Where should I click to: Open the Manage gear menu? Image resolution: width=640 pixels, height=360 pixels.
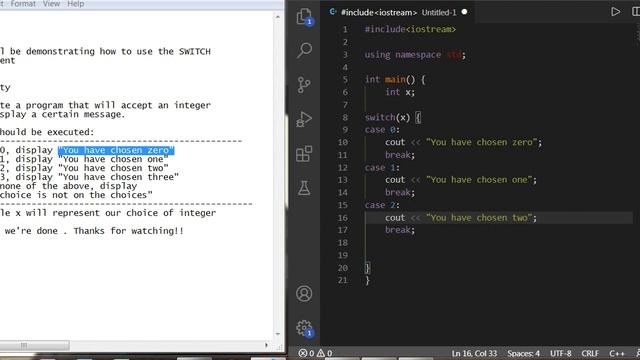[x=304, y=328]
